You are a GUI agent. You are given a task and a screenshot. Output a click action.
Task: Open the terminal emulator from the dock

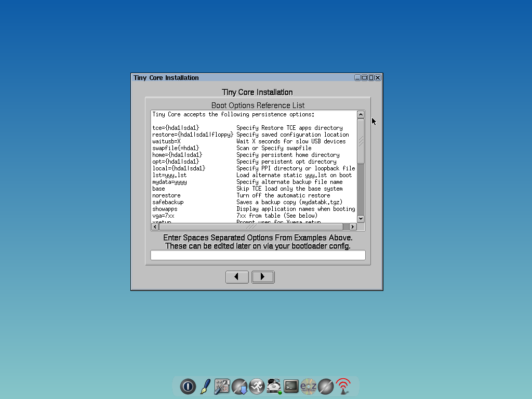click(291, 387)
